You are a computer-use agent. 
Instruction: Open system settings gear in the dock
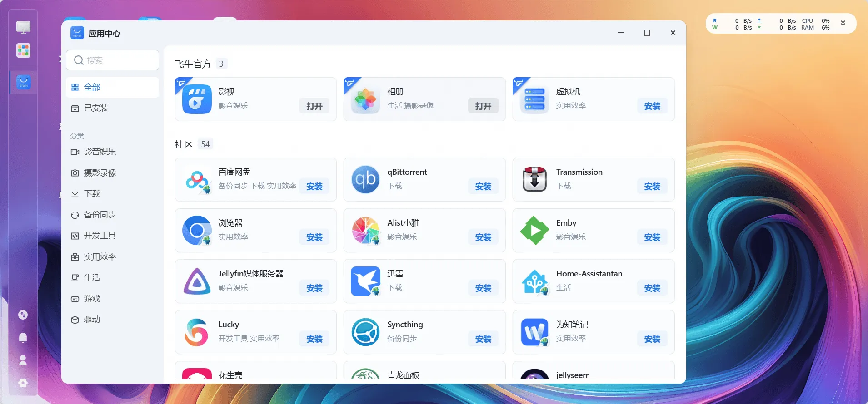pos(23,383)
